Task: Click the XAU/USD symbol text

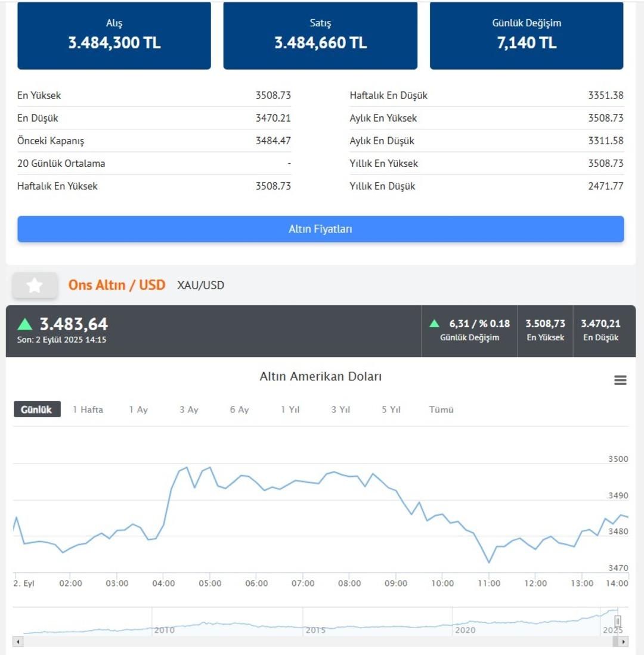Action: point(200,285)
